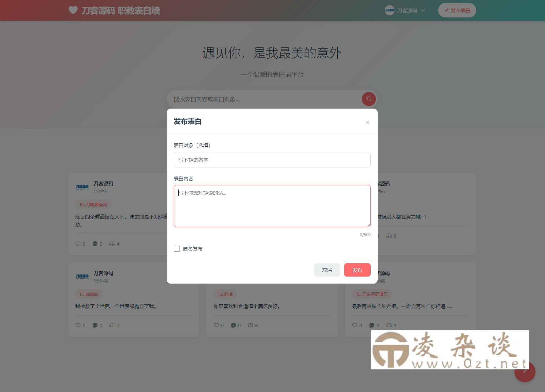The height and width of the screenshot is (392, 545).
Task: Open comments on 我拯救了全世界 post
Action: [x=95, y=325]
